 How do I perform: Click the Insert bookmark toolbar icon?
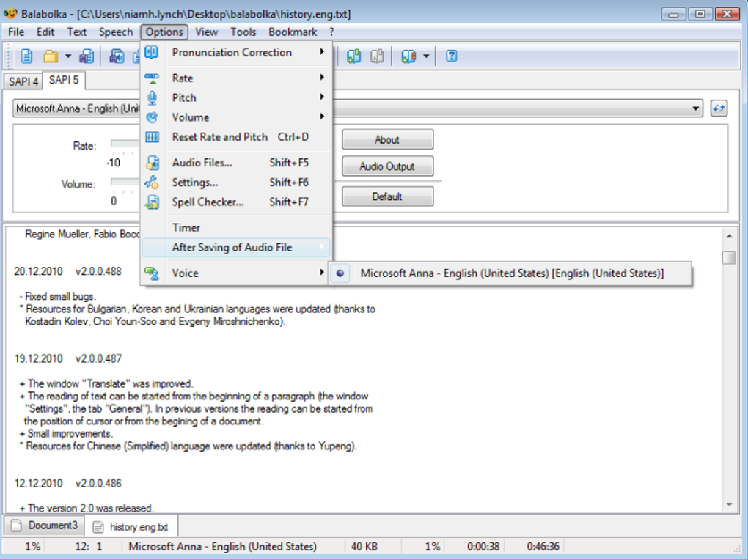tap(353, 56)
